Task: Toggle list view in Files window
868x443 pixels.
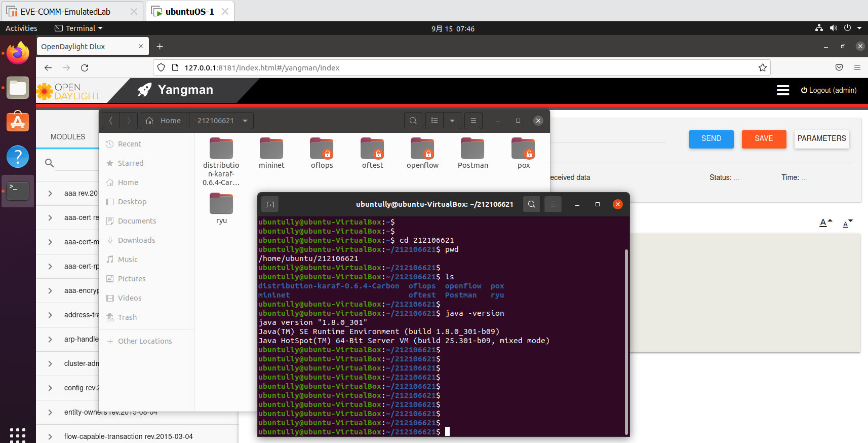Action: tap(435, 121)
